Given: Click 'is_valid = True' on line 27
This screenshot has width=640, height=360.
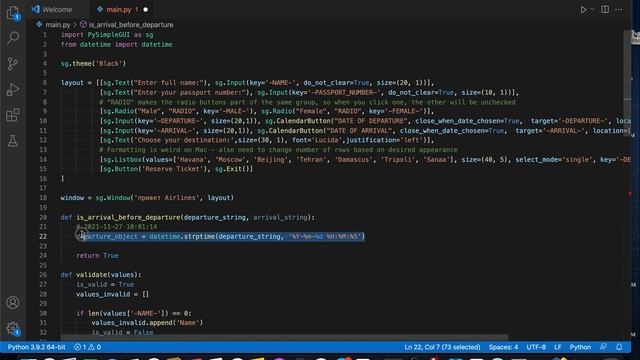Looking at the screenshot, I should click(x=105, y=284).
